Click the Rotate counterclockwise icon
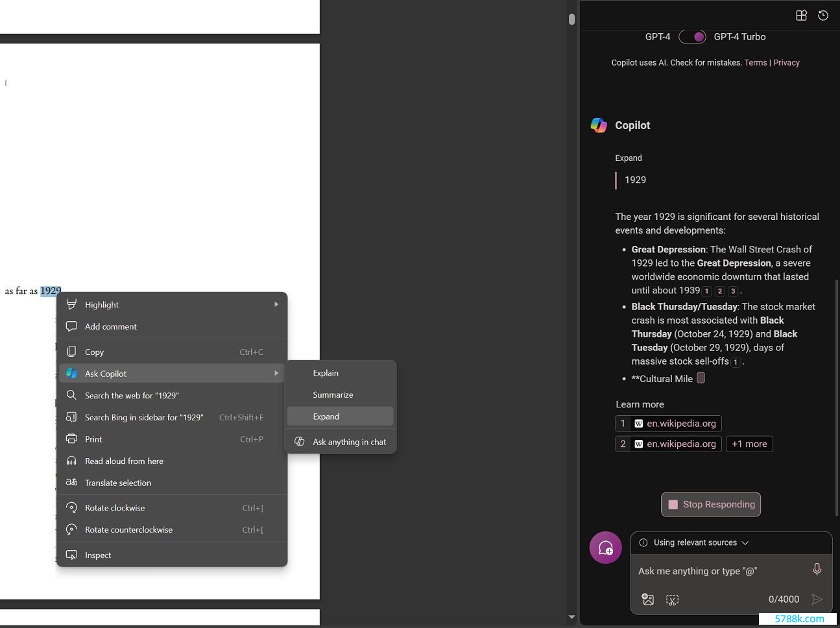 pos(72,529)
